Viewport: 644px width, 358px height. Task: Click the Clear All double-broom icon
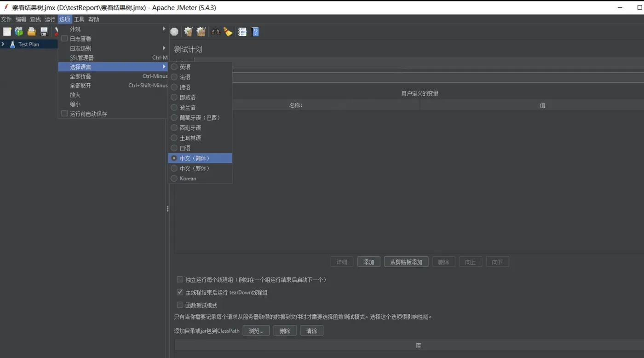click(x=201, y=32)
